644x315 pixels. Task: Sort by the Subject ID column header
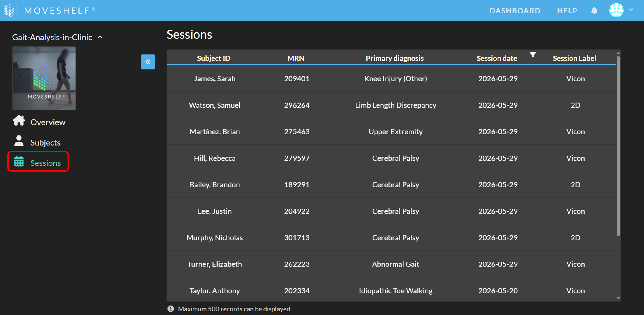pyautogui.click(x=214, y=58)
